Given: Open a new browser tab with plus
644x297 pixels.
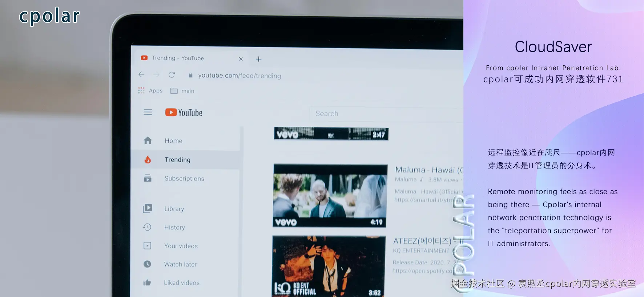Looking at the screenshot, I should point(259,59).
